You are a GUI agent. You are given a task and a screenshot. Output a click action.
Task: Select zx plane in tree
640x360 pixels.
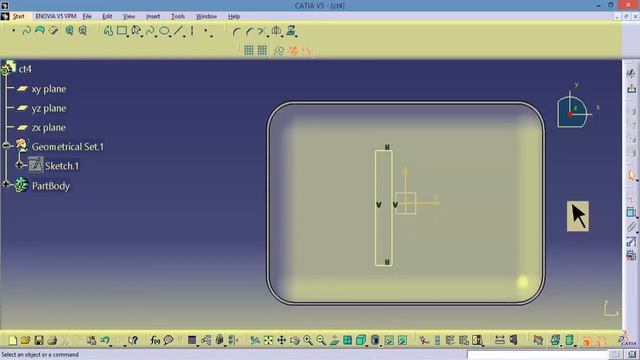[49, 127]
